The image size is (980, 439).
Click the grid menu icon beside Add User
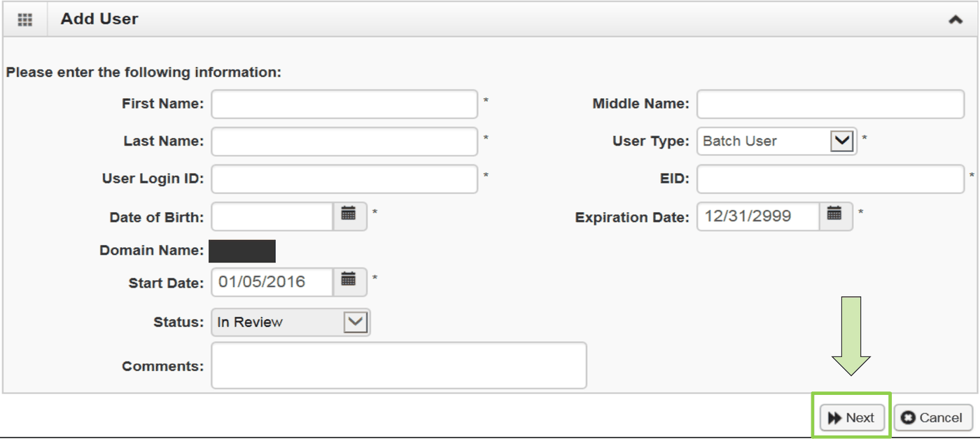[25, 20]
